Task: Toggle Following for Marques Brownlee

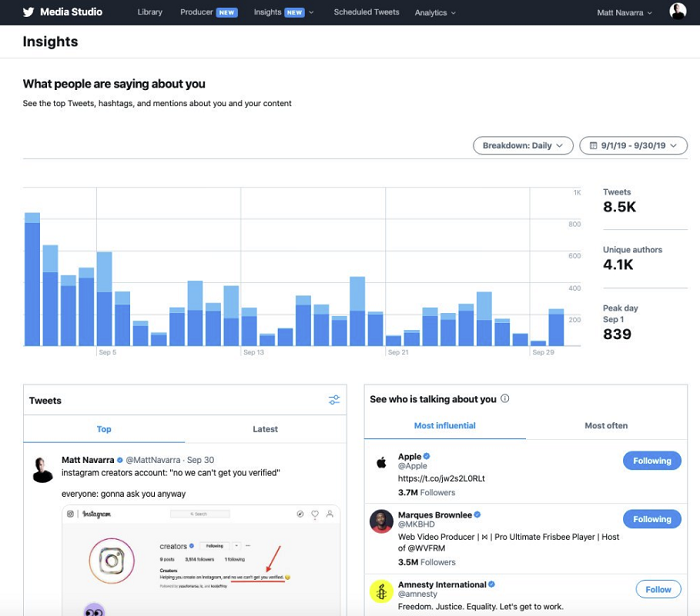Action: point(651,519)
